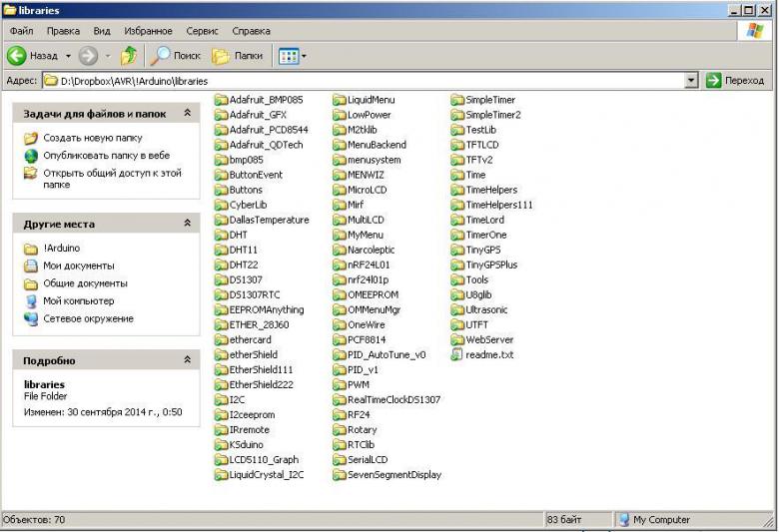Click the grey Forward arrow icon

click(x=89, y=55)
